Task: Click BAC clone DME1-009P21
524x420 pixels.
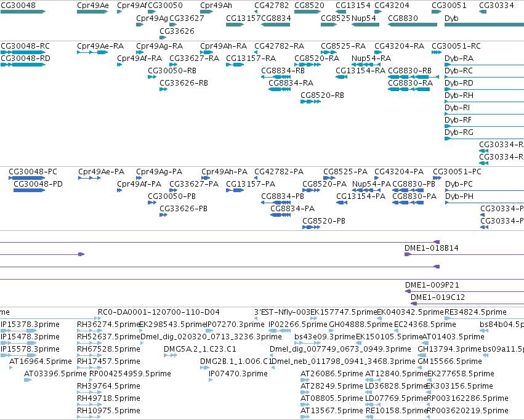Action: click(x=432, y=285)
